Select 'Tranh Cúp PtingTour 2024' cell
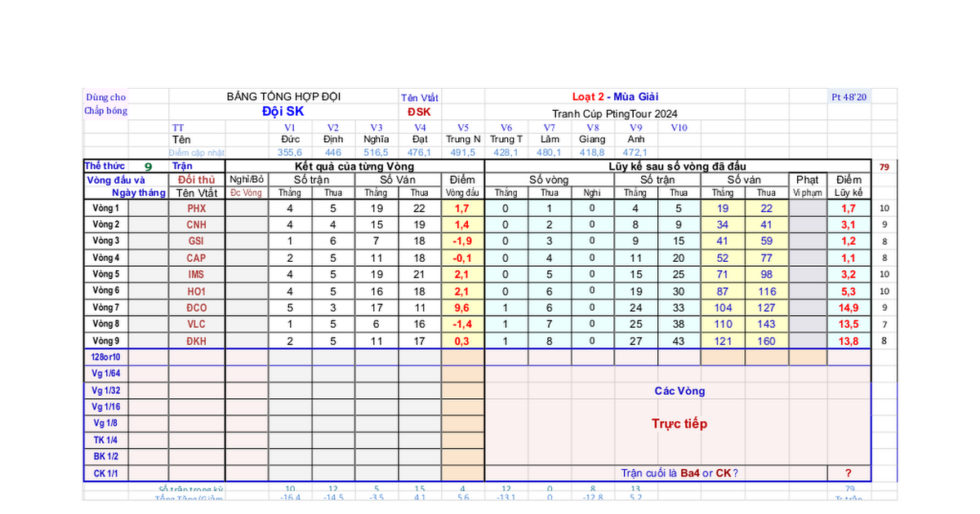This screenshot has width=980, height=514. [x=615, y=113]
